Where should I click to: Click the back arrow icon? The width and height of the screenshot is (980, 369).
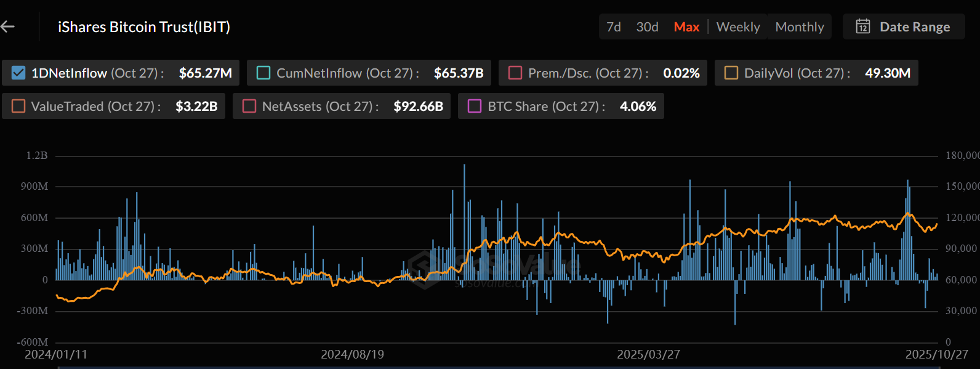point(7,26)
